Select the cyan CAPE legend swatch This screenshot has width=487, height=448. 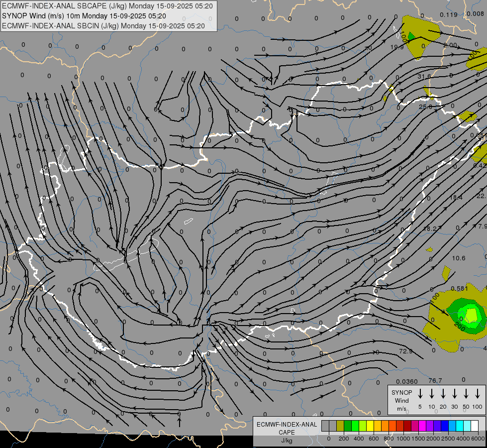[x=460, y=426]
